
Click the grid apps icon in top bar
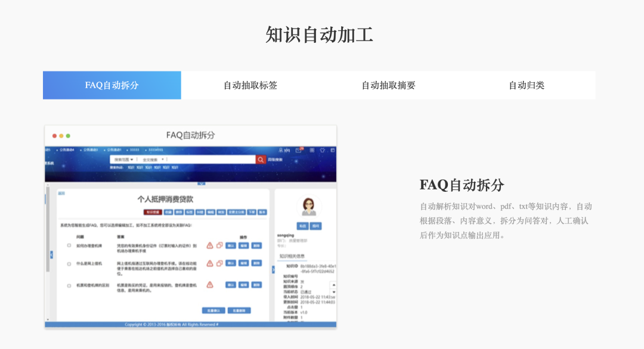click(312, 150)
